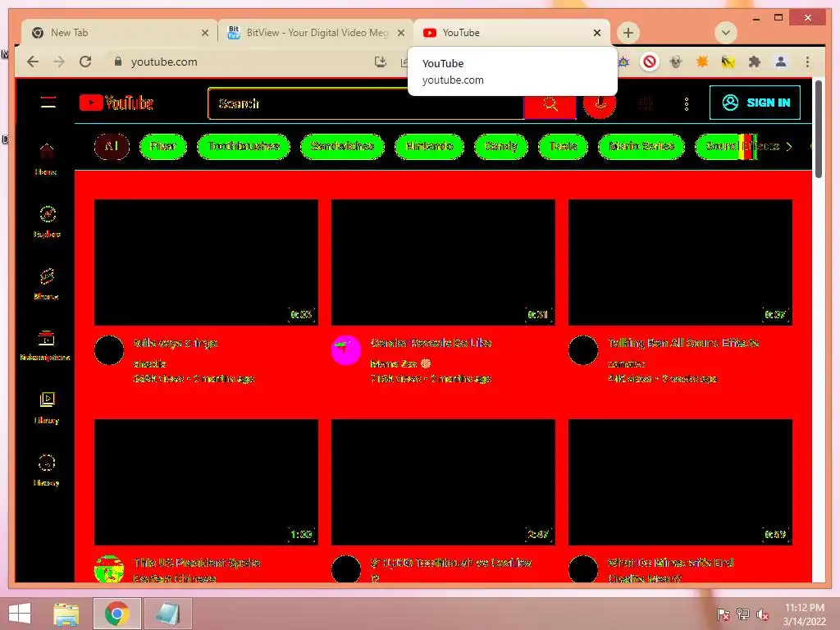The width and height of the screenshot is (840, 630).
Task: Open File Explorer from the taskbar
Action: tap(66, 614)
